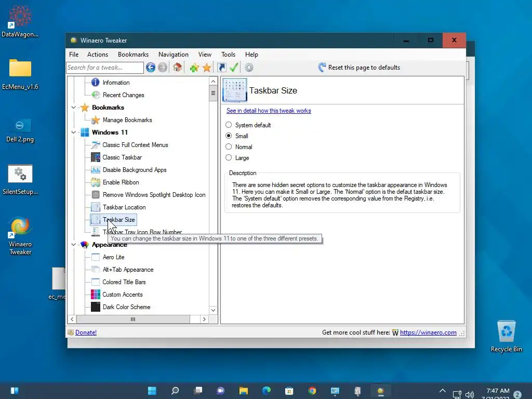The height and width of the screenshot is (399, 532).
Task: Open the https://winaero.com link
Action: (x=428, y=332)
